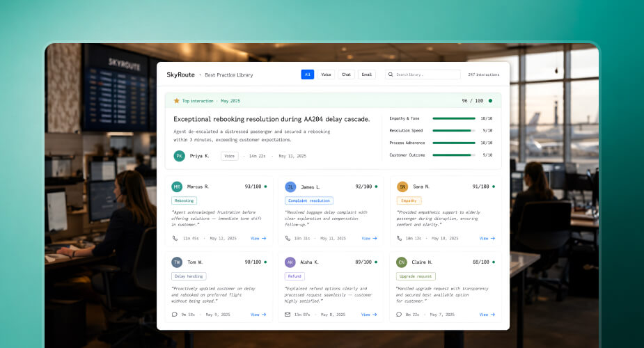Click the Voice tag on top interaction
The height and width of the screenshot is (348, 644).
230,156
